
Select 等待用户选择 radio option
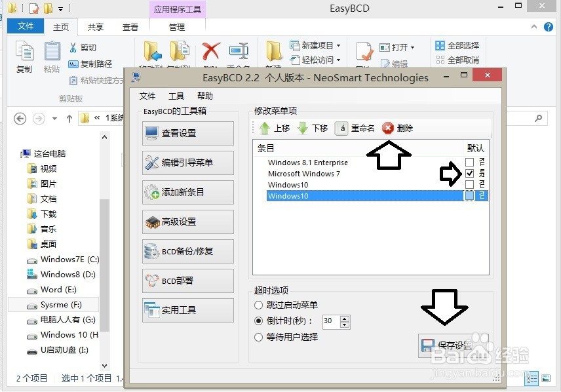point(258,337)
